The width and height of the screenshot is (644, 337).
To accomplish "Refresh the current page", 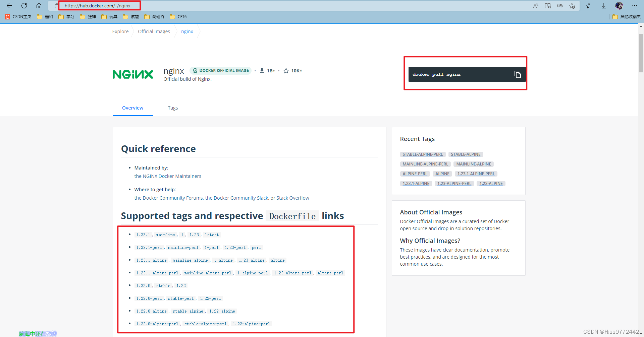I will 24,6.
